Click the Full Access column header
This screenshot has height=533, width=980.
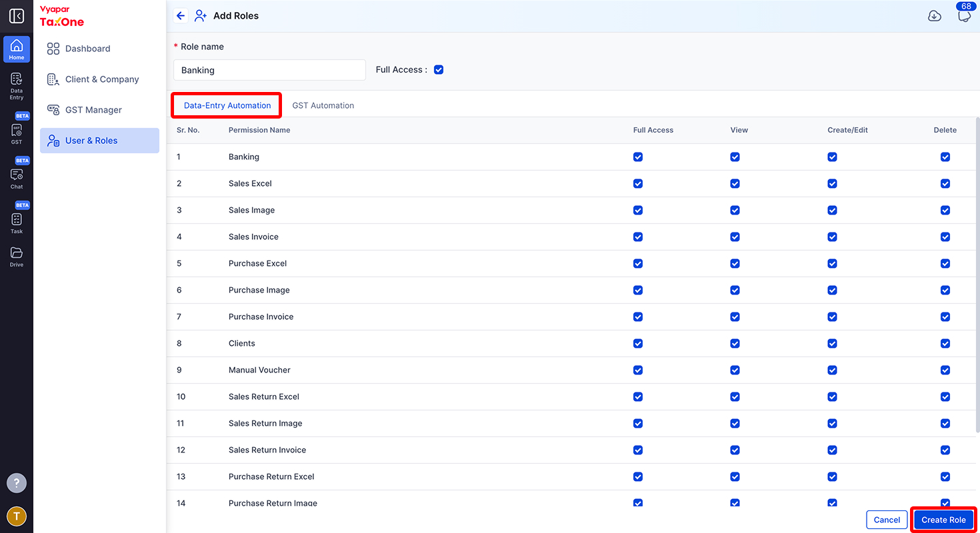coord(653,130)
